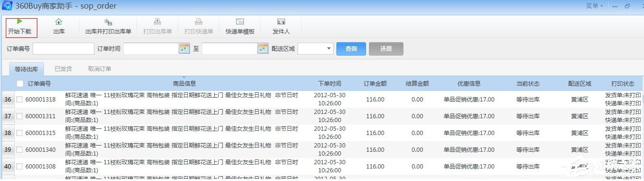The height and width of the screenshot is (181, 644).
Task: Switch to the 取消订单 tab
Action: [x=100, y=69]
